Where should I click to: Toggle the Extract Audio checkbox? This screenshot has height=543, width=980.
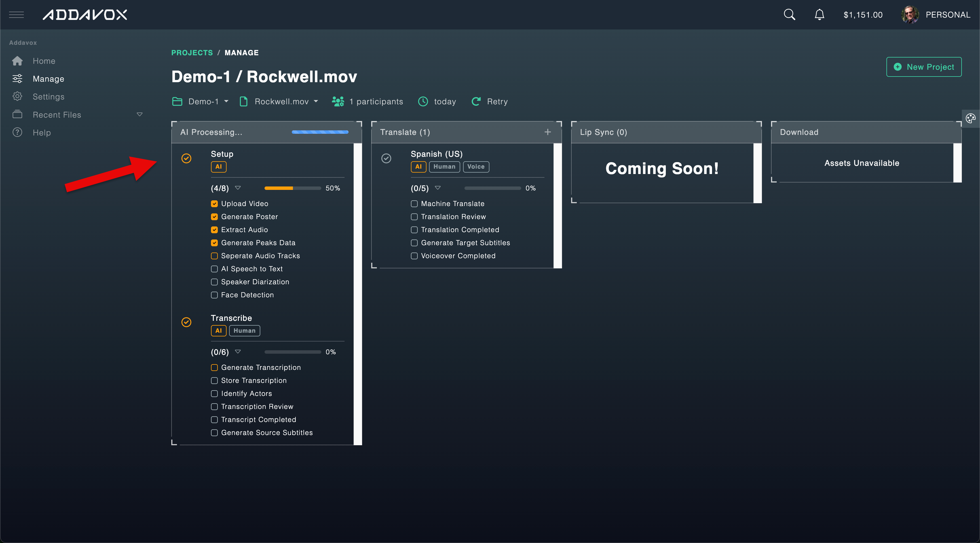(x=214, y=230)
